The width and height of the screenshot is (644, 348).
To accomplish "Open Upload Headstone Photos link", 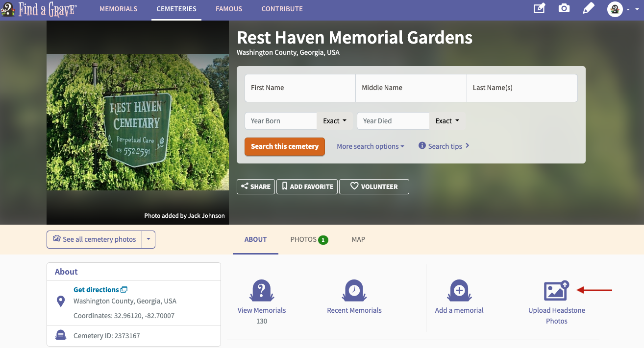I will [x=557, y=316].
